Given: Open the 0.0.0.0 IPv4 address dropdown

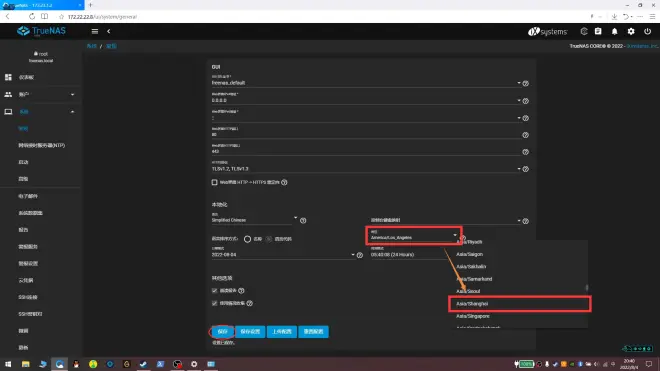Looking at the screenshot, I should pyautogui.click(x=365, y=101).
